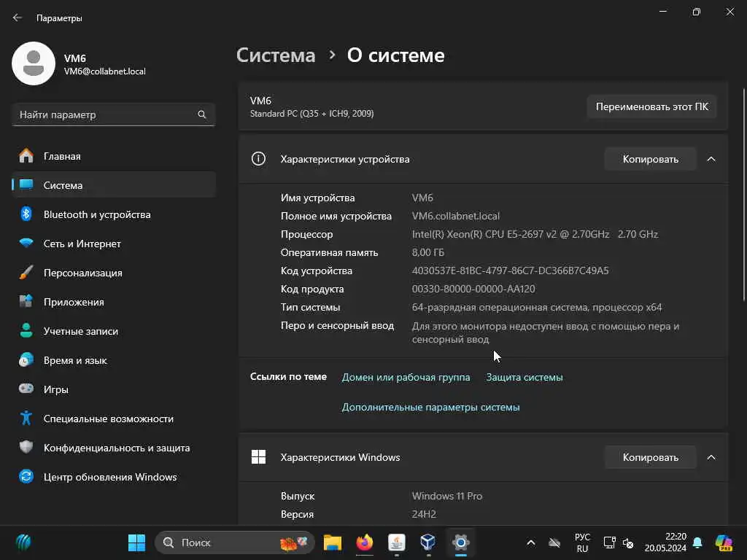Screen dimensions: 747x560
Task: Open the Учетные записи section
Action: (114, 331)
